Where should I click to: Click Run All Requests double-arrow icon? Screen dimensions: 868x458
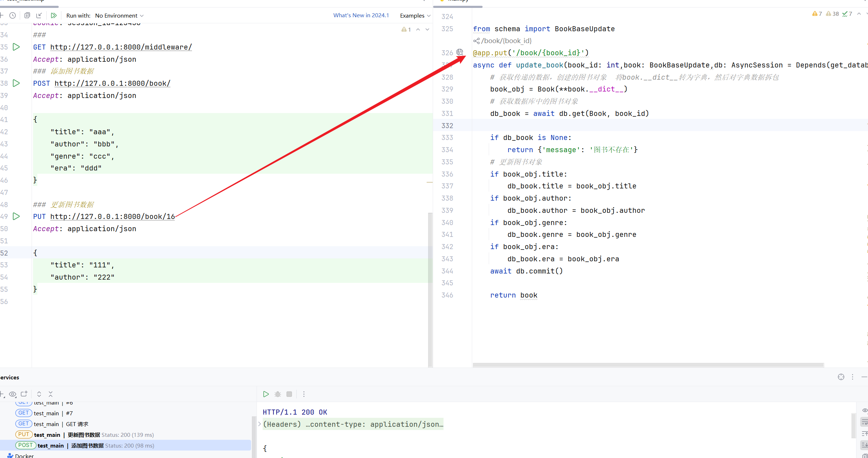53,15
